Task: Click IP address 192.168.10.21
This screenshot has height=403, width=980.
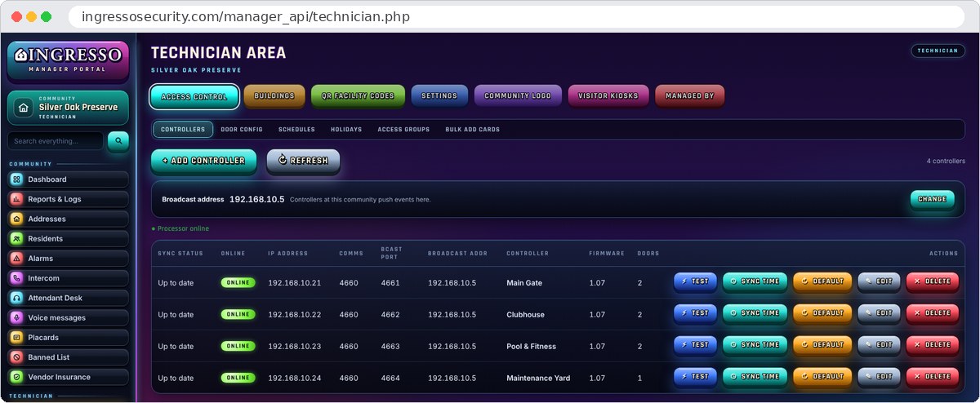Action: pos(295,283)
